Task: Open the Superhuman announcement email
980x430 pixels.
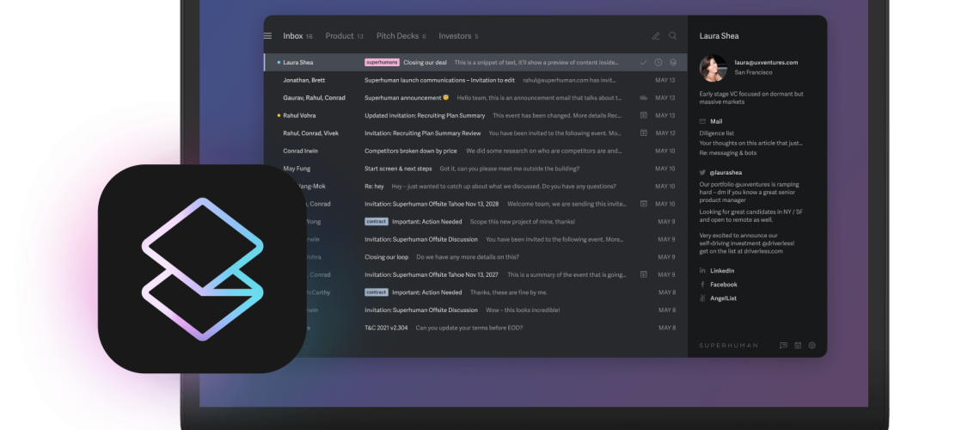Action: (x=475, y=98)
